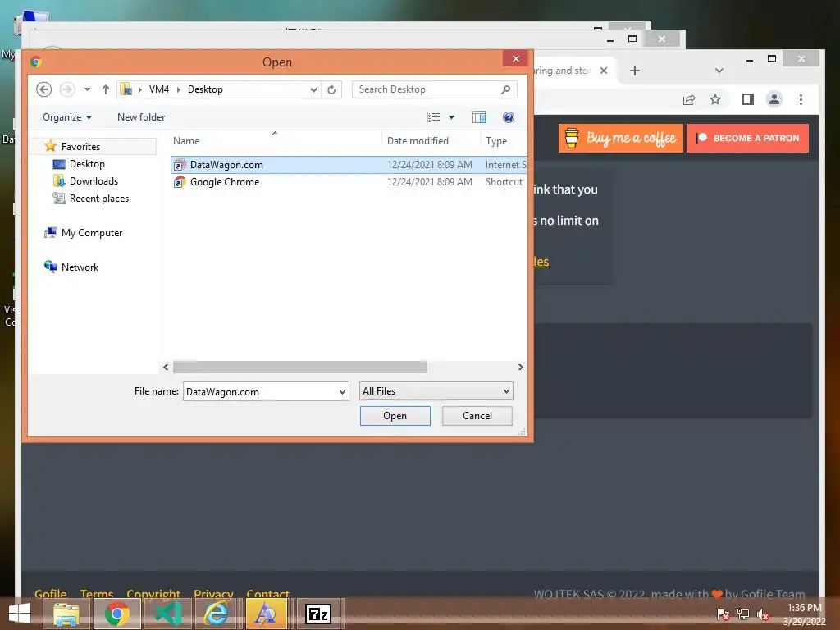
Task: Click the muted volume tray icon
Action: tap(762, 614)
